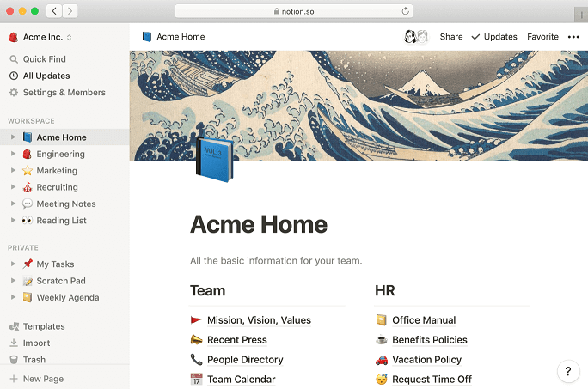Click the member avatars in the top bar
Image resolution: width=588 pixels, height=389 pixels.
(416, 37)
